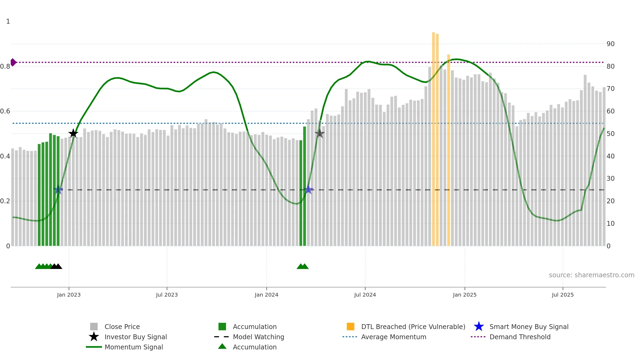Screen dimensions: 644x362
Task: Click the tallest orange DTL breached bar
Action: pos(433,139)
